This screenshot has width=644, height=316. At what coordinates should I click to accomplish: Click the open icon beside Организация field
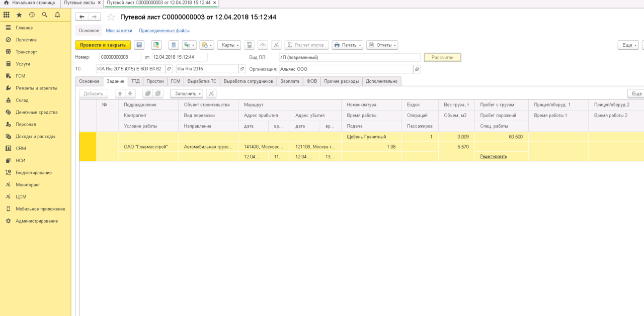tap(417, 69)
